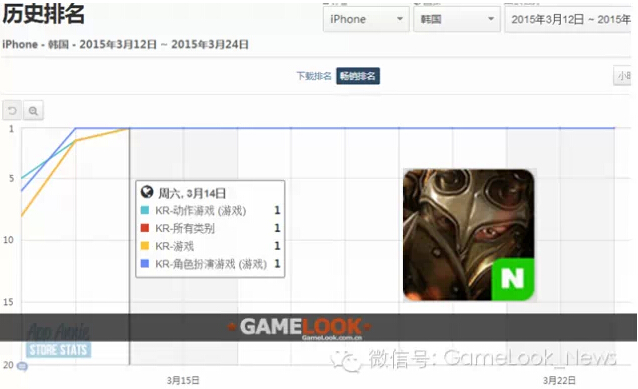
Task: Click yellow swatch for KR-游戏
Action: (x=144, y=246)
